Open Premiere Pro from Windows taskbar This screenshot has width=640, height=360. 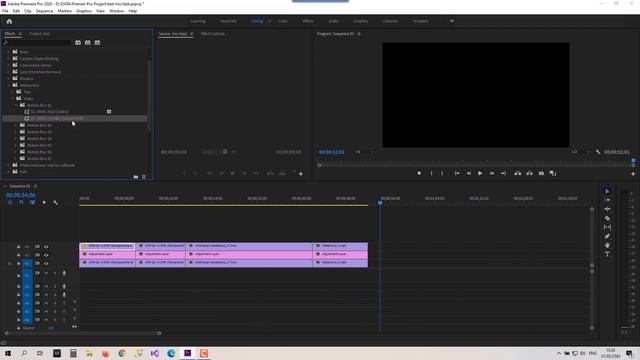pos(187,353)
